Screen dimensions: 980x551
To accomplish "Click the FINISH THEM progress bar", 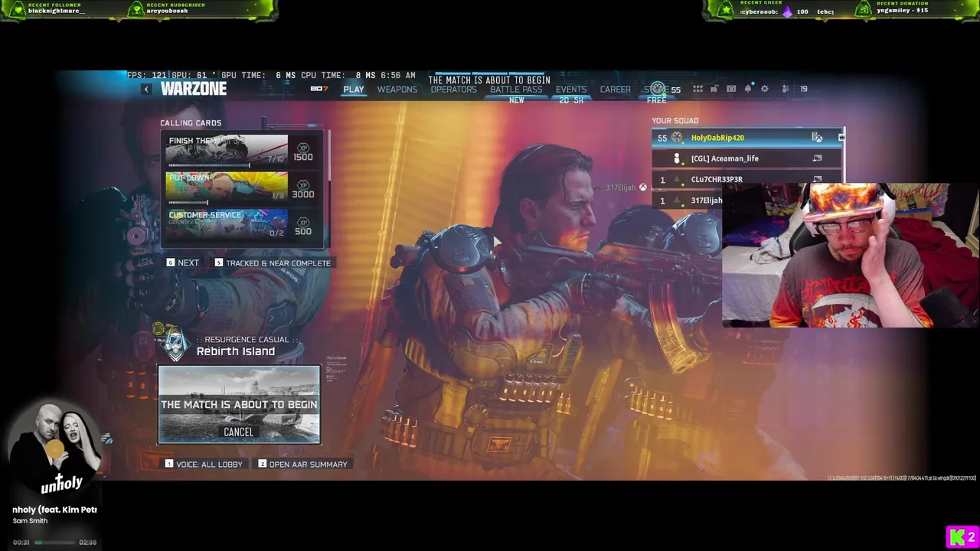I will click(208, 165).
